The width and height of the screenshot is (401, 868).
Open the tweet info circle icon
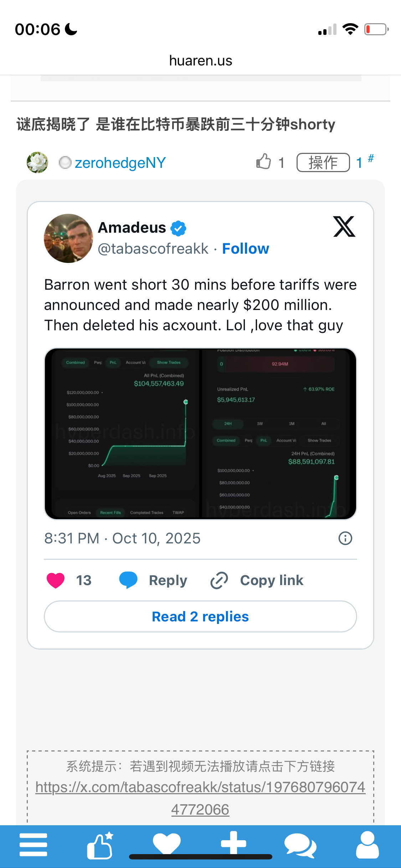[x=345, y=538]
